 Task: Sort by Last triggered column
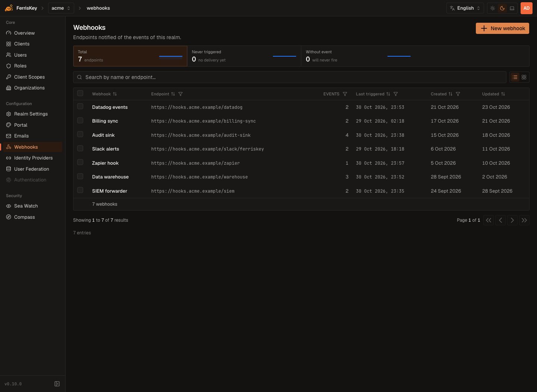(388, 94)
